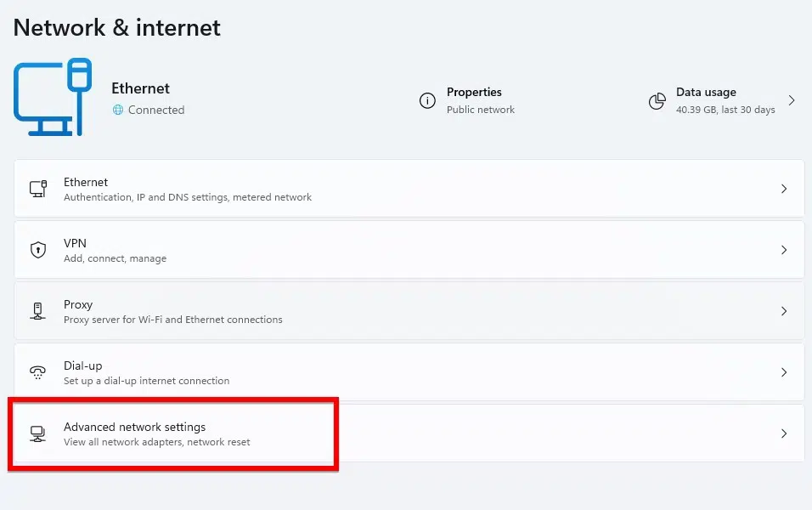
Task: Expand Advanced network settings row chevron
Action: tap(784, 433)
